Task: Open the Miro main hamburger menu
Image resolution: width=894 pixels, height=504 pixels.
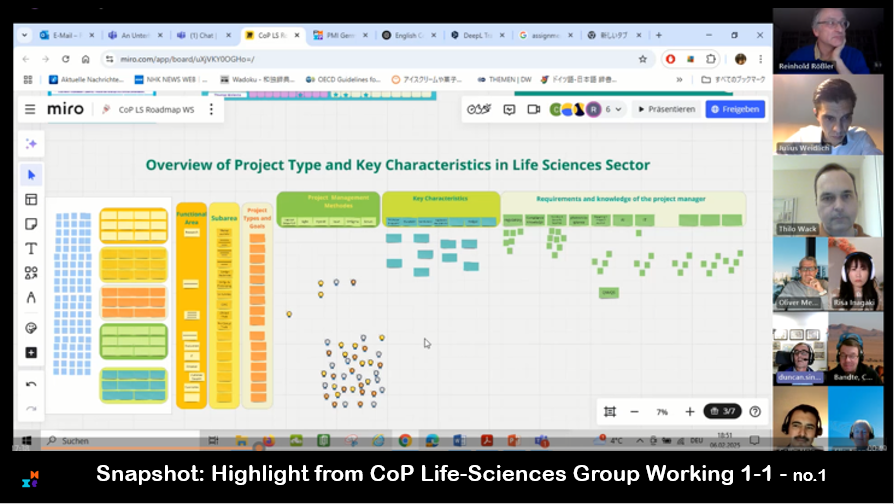Action: click(x=30, y=109)
